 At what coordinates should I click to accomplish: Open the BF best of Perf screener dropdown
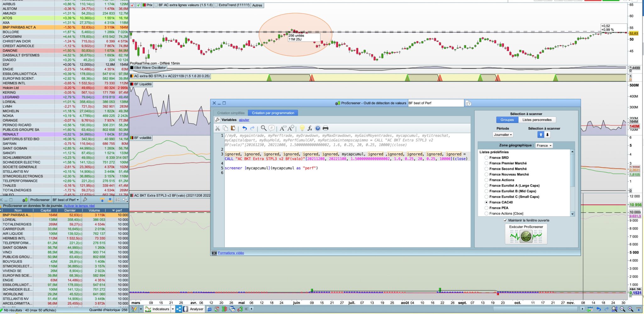click(65, 200)
